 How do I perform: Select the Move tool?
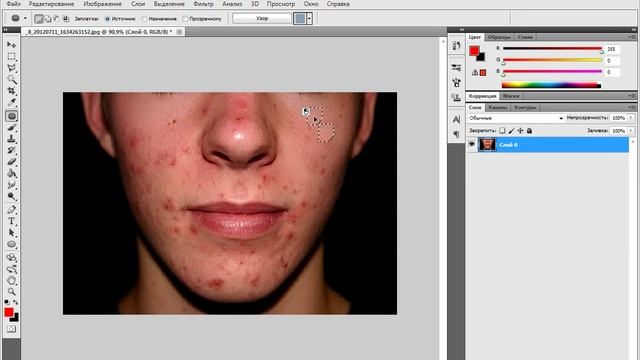[11, 44]
